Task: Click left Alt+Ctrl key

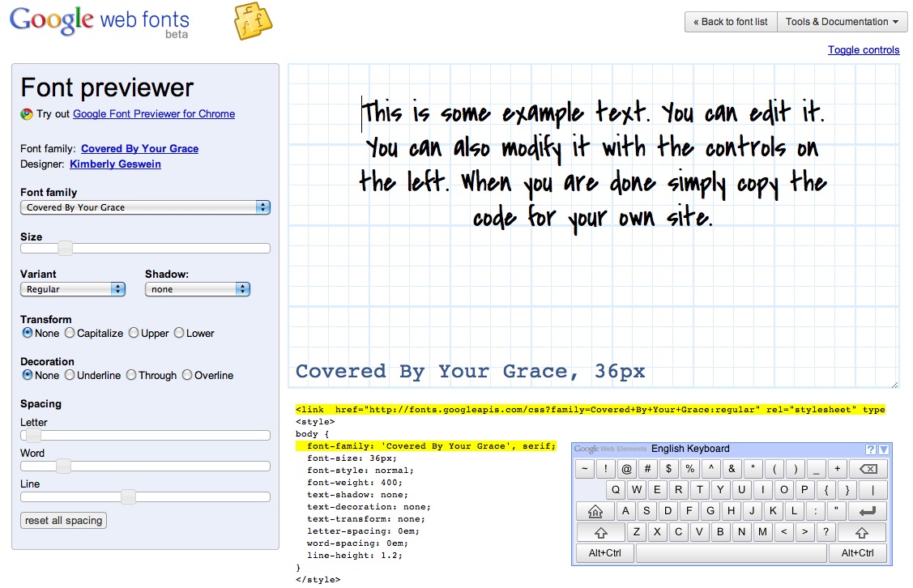Action: (x=605, y=553)
